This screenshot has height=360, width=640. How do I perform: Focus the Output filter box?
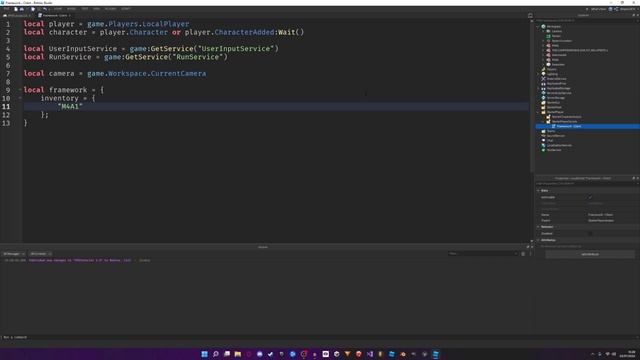482,253
